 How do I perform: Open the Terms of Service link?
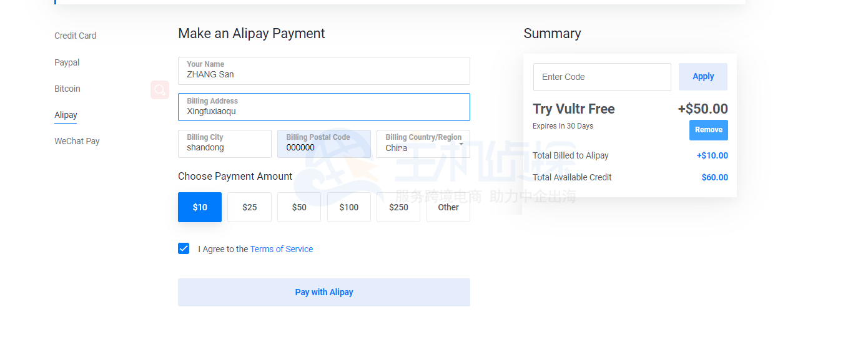(x=282, y=249)
